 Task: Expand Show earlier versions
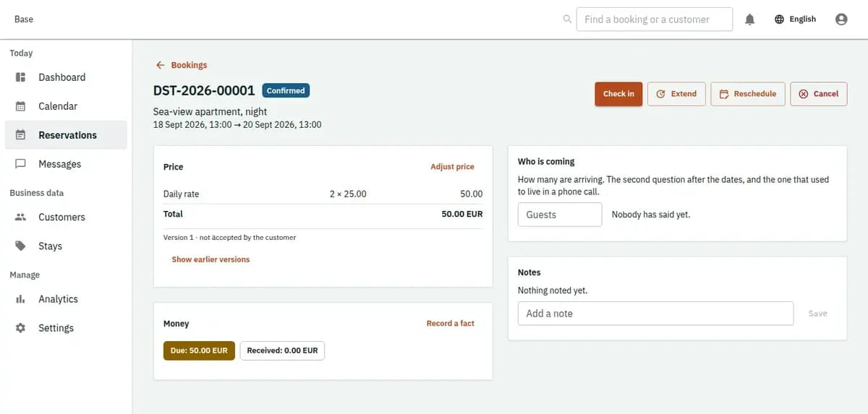[x=210, y=259]
